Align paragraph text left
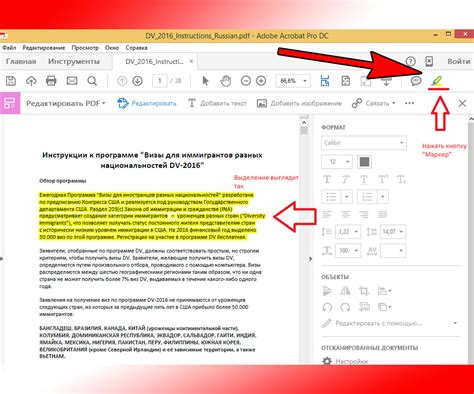The width and height of the screenshot is (474, 394). 327,214
